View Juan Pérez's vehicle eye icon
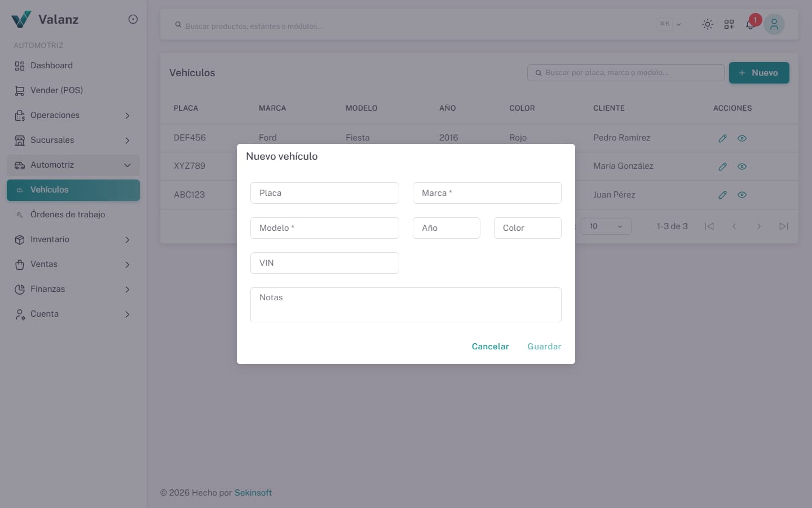812x508 pixels. pyautogui.click(x=742, y=195)
